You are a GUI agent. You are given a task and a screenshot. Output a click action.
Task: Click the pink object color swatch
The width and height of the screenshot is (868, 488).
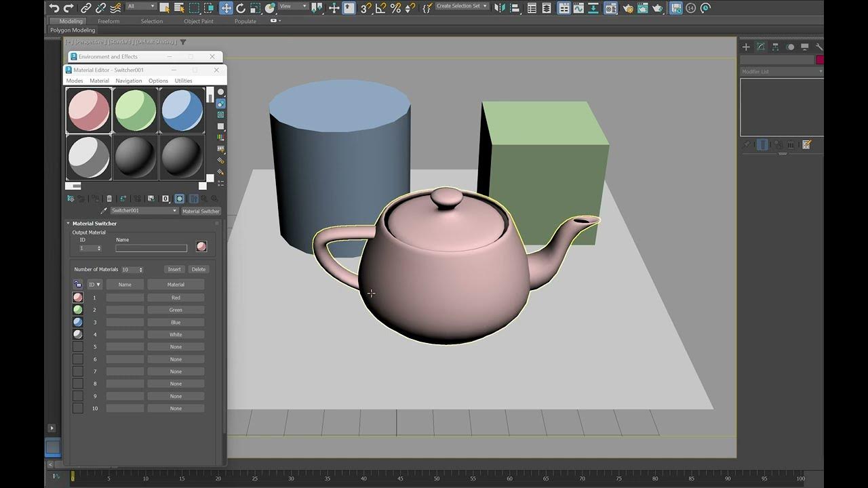820,60
